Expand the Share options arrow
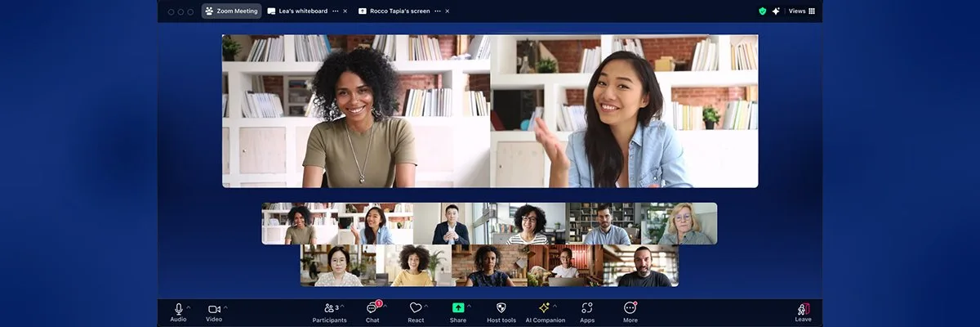This screenshot has width=980, height=327. coord(469,307)
